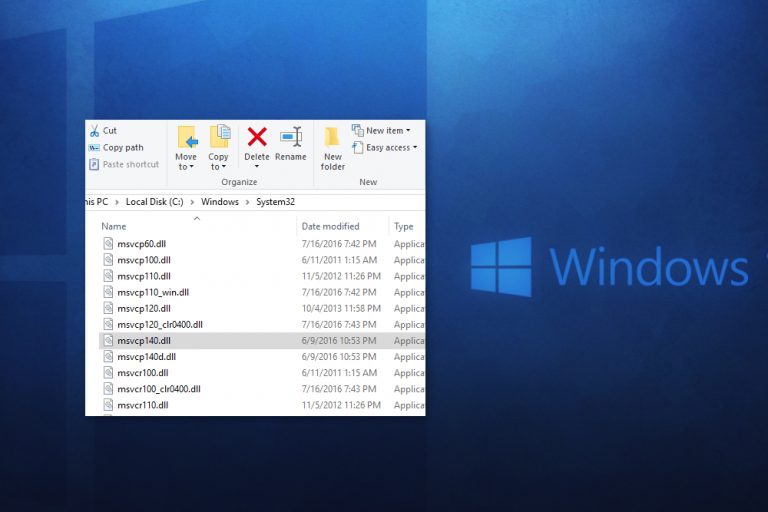Viewport: 768px width, 512px height.
Task: Select the file name msvcr110.dll
Action: click(x=143, y=406)
